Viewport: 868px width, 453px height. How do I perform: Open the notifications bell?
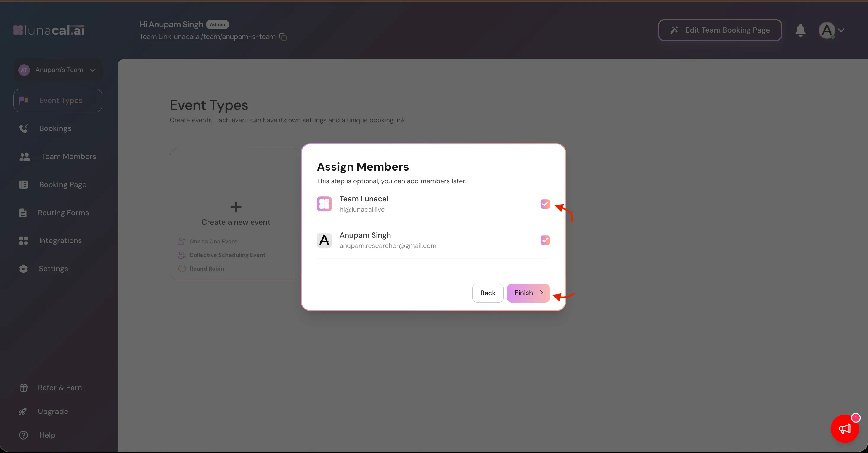800,30
